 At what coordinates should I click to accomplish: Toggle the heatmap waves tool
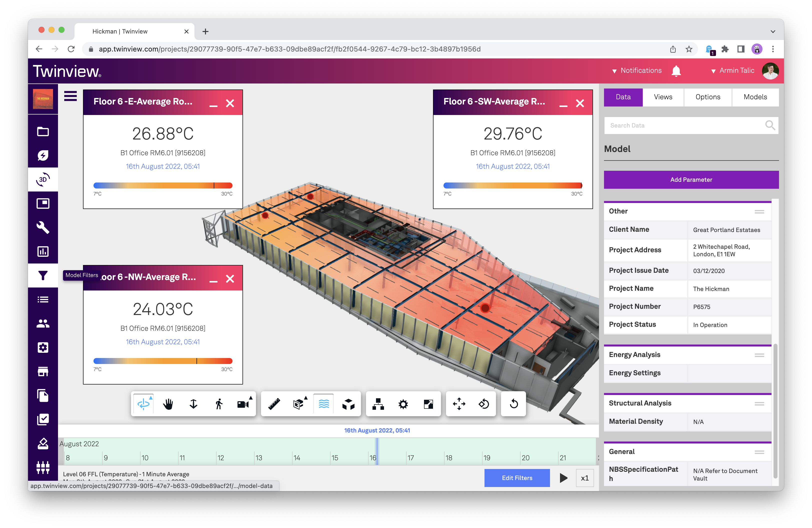[323, 404]
